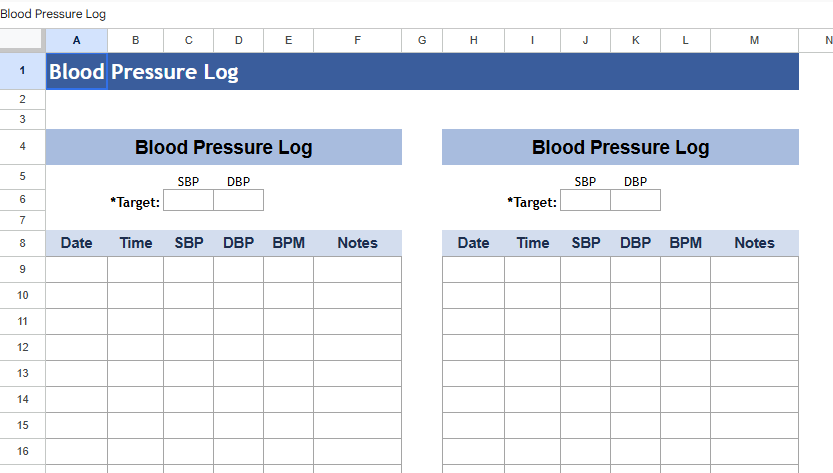Select column A header
Viewport: 833px width, 473px height.
77,40
